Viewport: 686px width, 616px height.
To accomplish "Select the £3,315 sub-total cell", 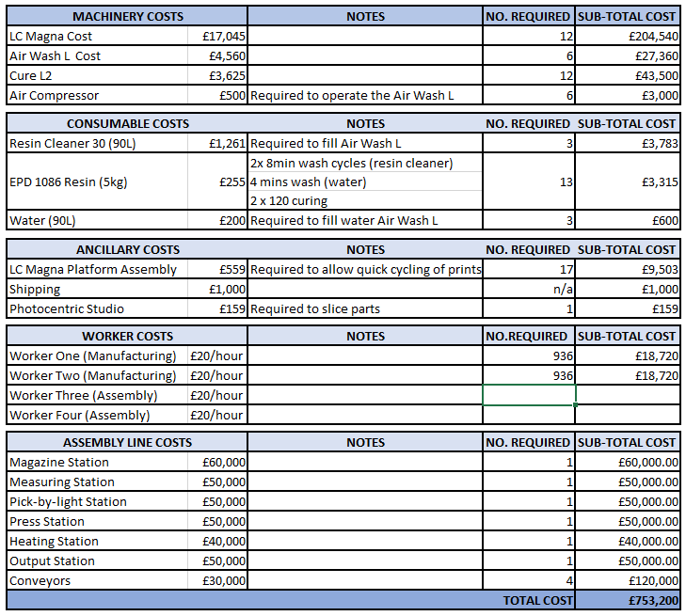I will [x=628, y=182].
